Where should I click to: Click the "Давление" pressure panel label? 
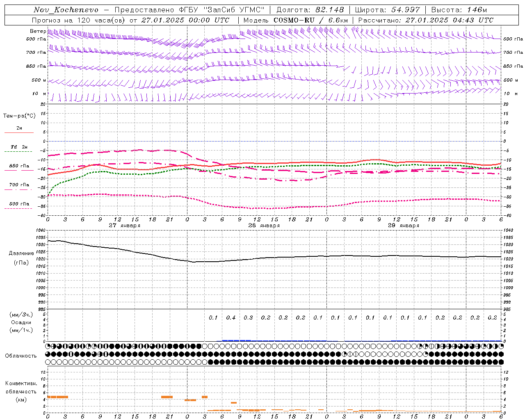(x=21, y=253)
